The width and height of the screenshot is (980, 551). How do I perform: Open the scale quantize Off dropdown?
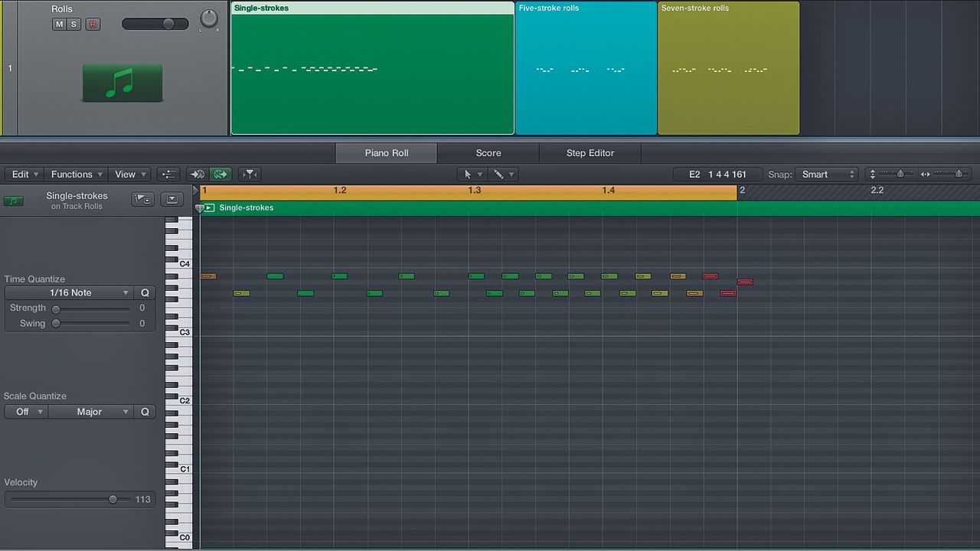point(27,412)
